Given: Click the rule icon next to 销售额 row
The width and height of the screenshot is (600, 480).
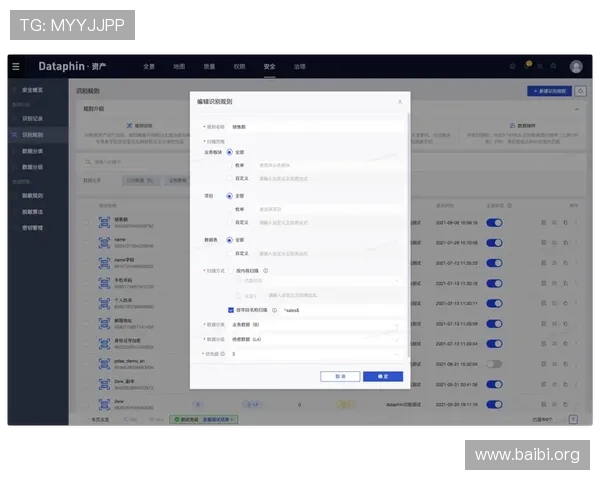Looking at the screenshot, I should pyautogui.click(x=104, y=222).
